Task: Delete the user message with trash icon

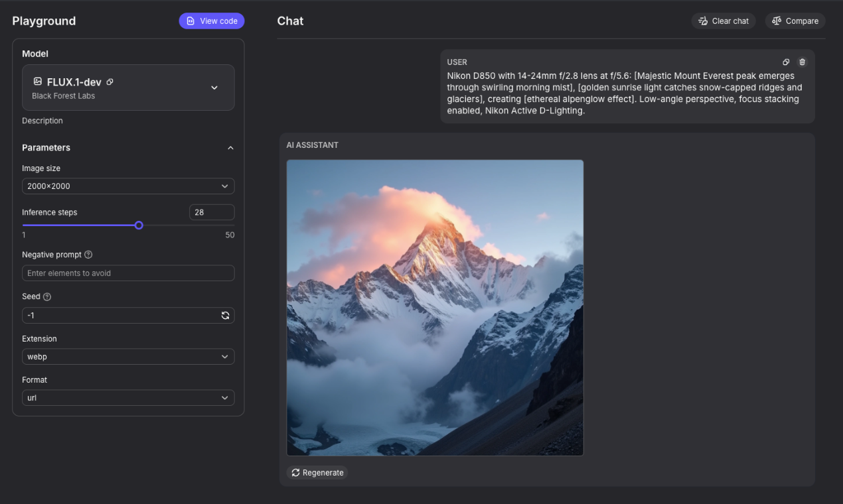Action: coord(802,62)
